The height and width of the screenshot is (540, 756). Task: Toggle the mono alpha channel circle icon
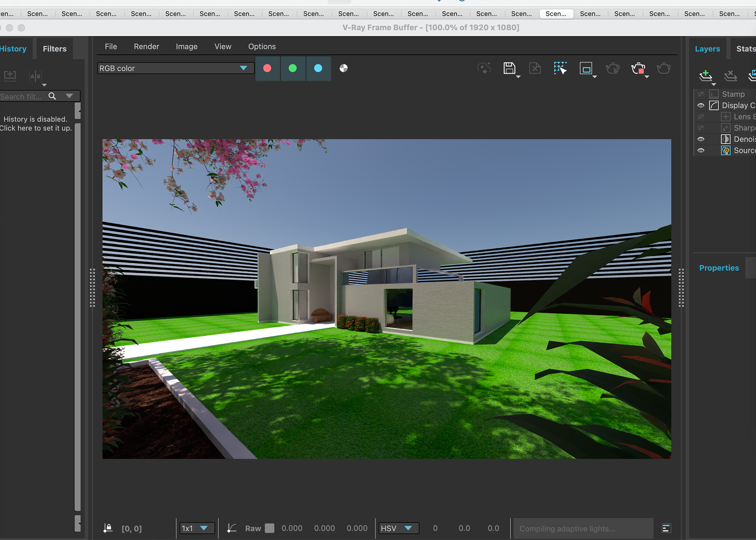pos(343,68)
